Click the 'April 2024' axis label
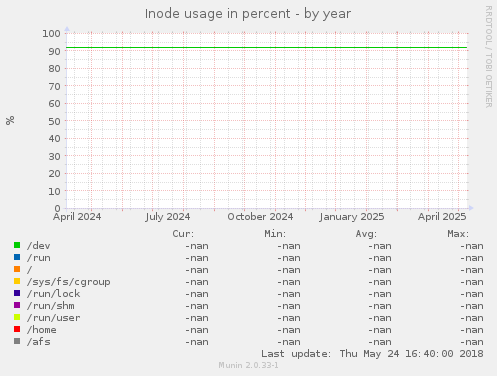The image size is (497, 376). coord(77,217)
